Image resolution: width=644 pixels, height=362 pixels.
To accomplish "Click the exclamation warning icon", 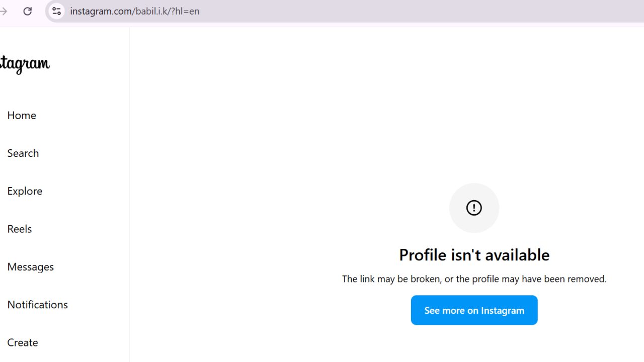I will (474, 208).
